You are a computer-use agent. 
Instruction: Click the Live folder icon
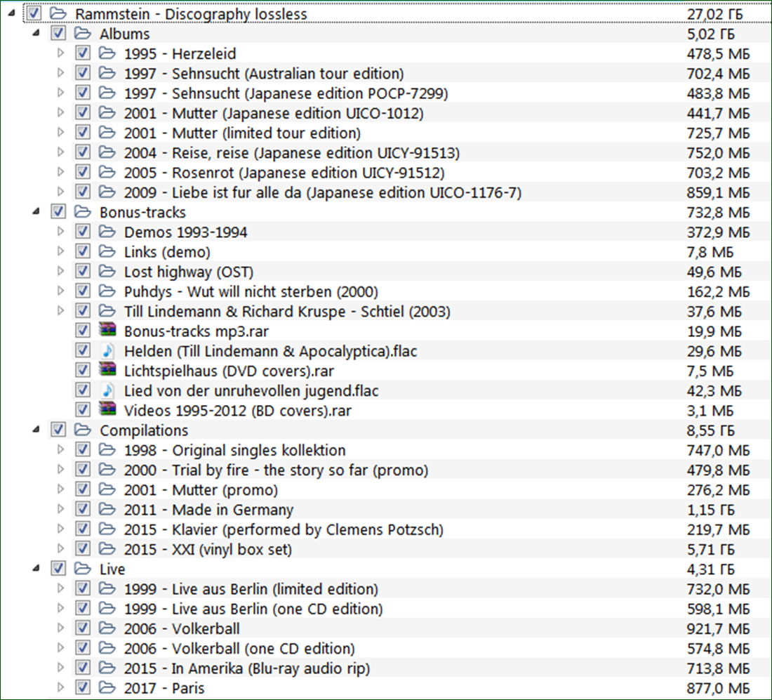(83, 569)
